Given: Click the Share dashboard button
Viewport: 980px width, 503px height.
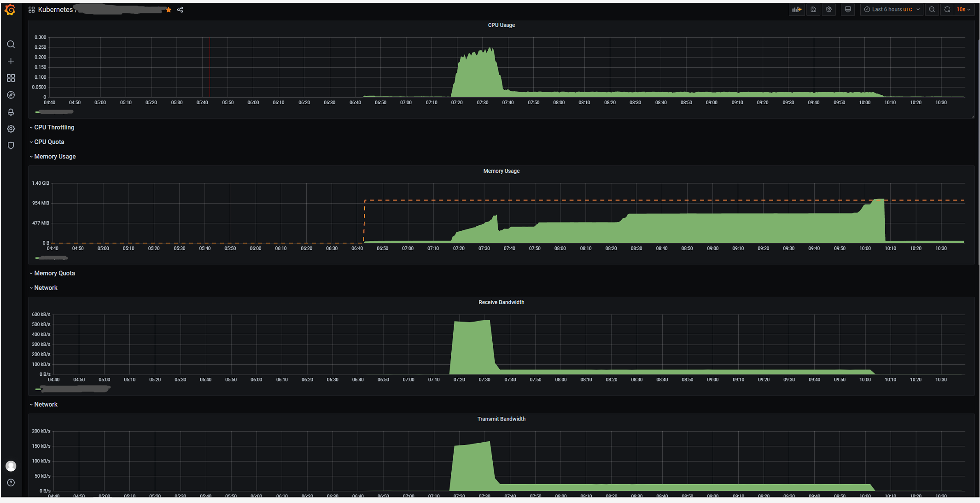Looking at the screenshot, I should (x=180, y=9).
